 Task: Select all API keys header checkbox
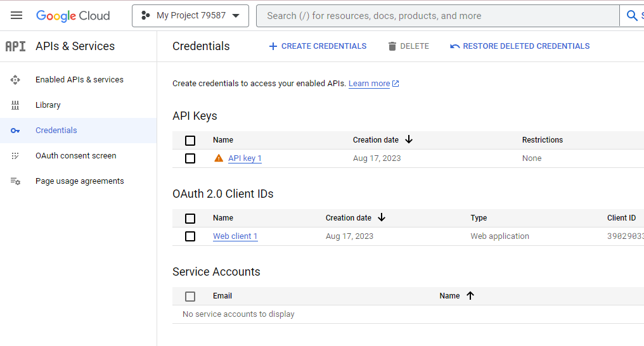[190, 141]
